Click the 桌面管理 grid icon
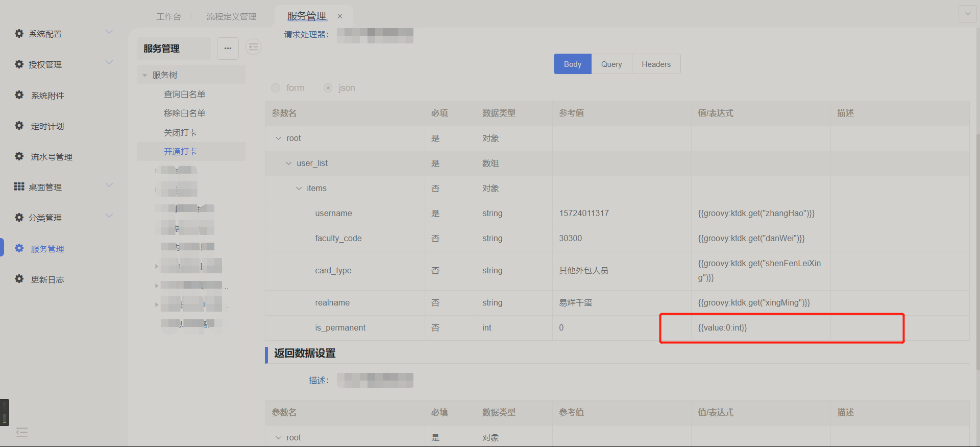 pos(19,186)
